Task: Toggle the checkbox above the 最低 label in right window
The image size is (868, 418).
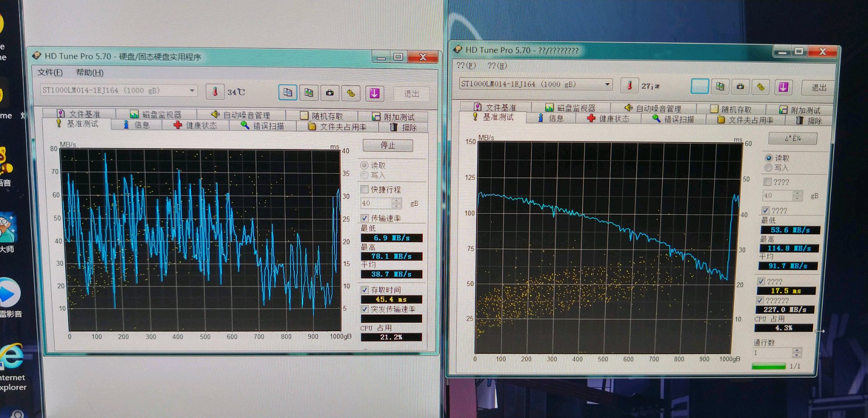Action: click(x=766, y=210)
